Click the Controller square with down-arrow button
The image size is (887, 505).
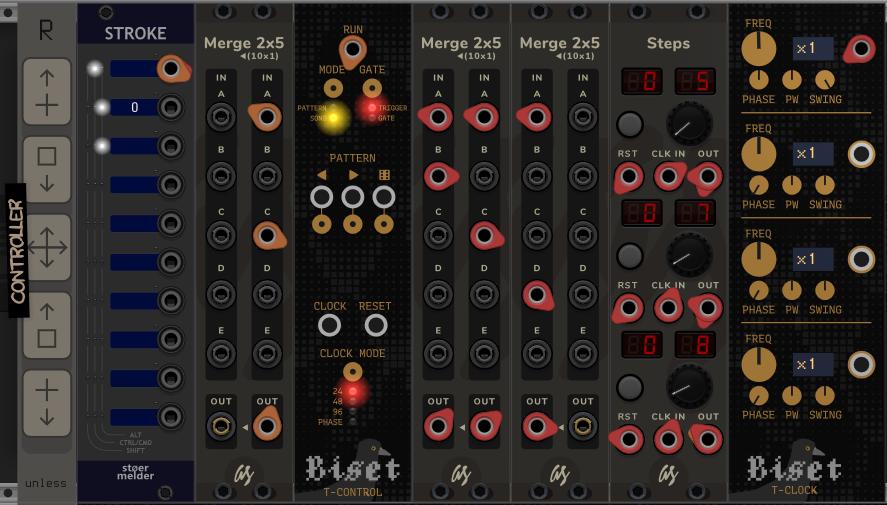coord(47,170)
